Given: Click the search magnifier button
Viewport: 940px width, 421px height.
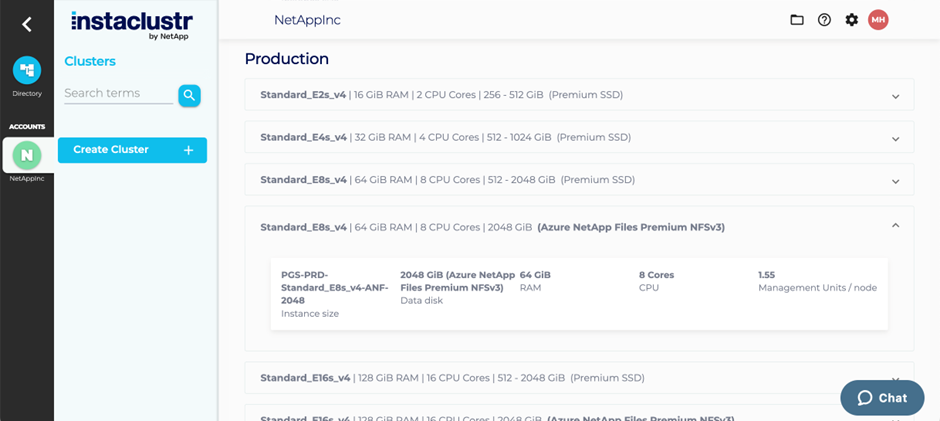Looking at the screenshot, I should pyautogui.click(x=189, y=95).
